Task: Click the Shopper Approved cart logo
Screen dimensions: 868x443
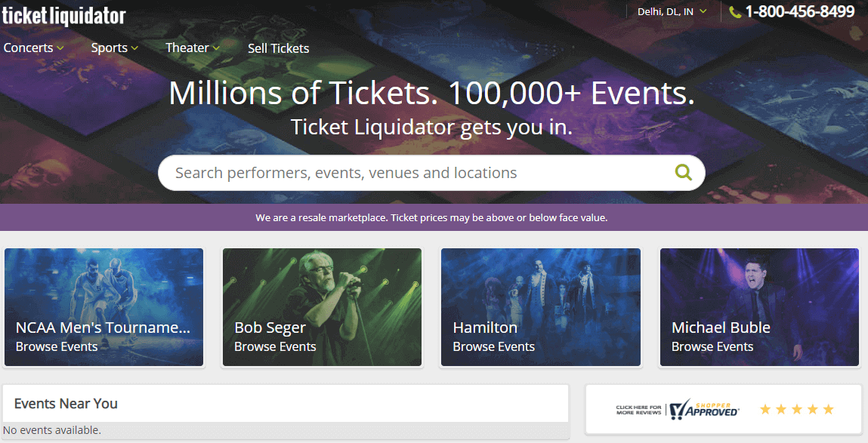Action: click(676, 409)
